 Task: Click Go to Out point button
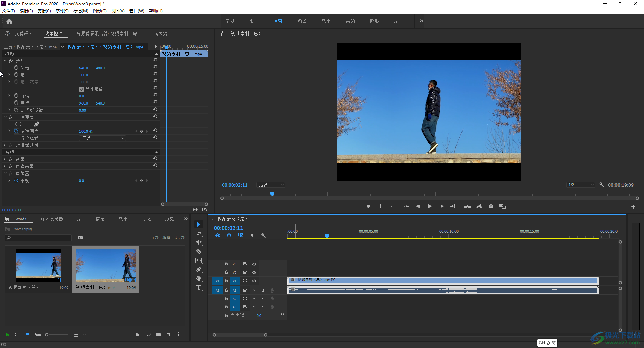tap(453, 206)
